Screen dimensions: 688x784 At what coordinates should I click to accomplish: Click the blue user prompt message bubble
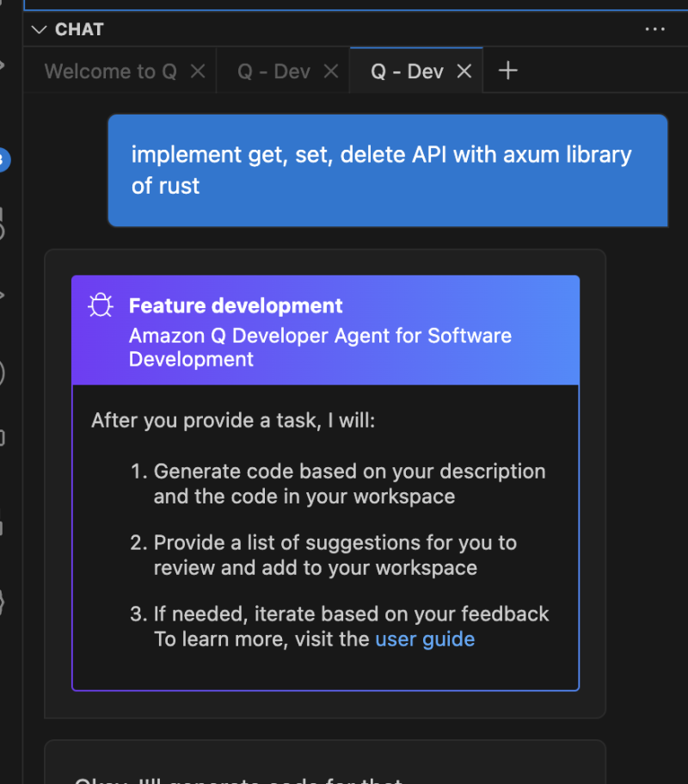point(387,170)
